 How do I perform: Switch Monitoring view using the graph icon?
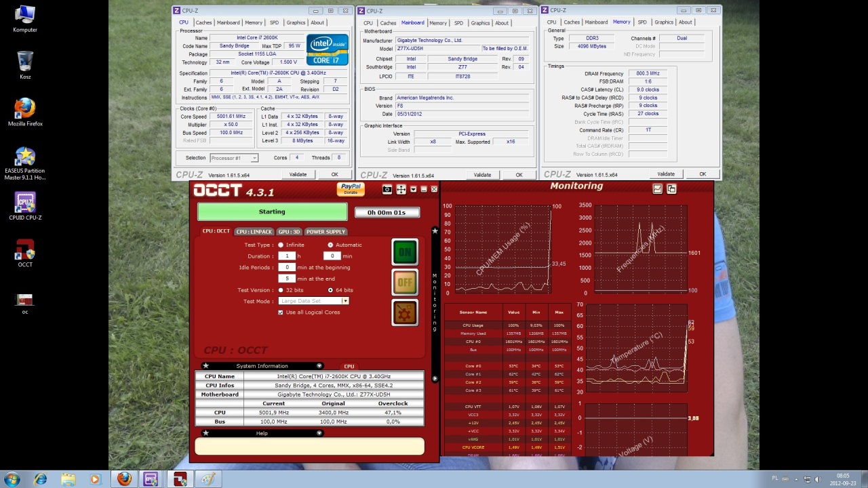coord(657,189)
